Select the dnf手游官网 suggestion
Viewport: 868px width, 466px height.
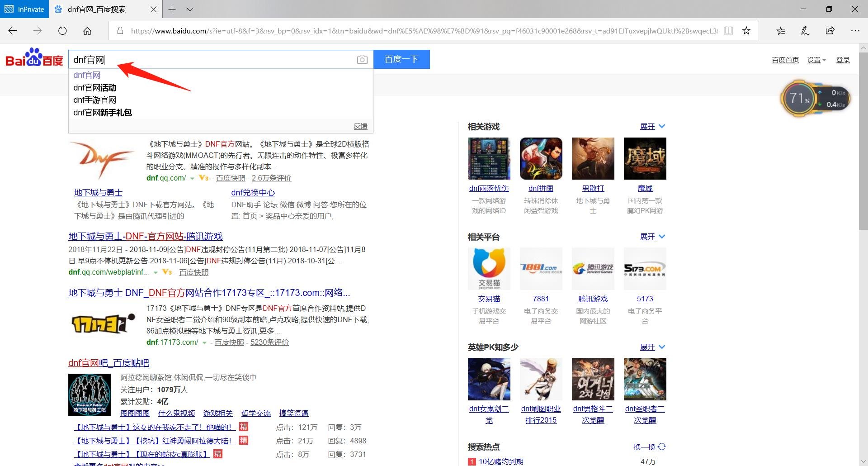point(94,100)
